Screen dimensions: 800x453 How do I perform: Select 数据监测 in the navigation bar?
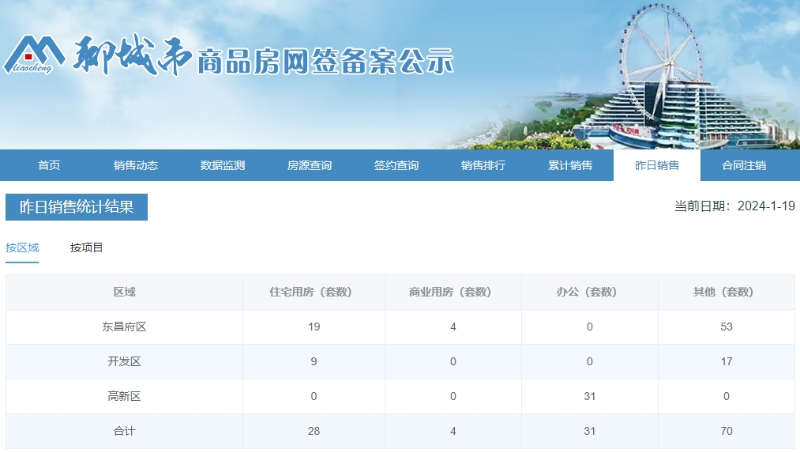pyautogui.click(x=222, y=166)
